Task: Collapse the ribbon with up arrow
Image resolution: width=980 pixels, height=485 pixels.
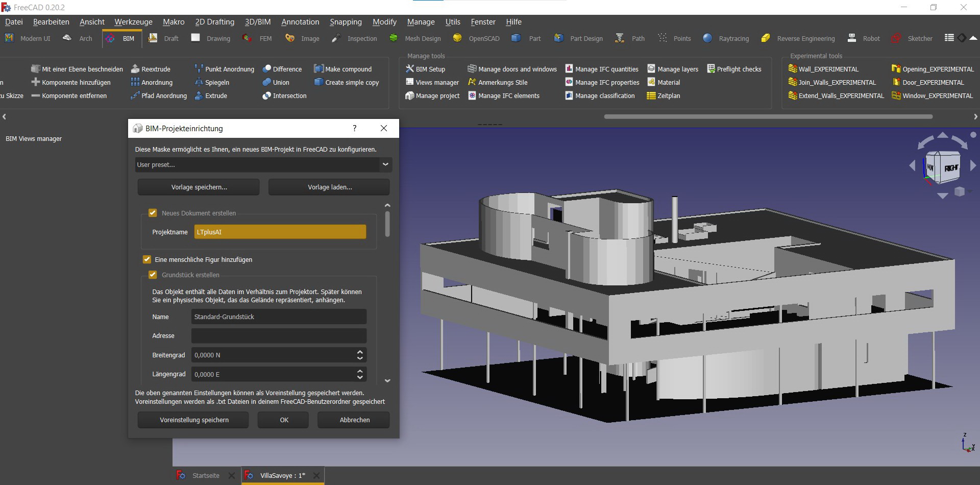Action: click(973, 38)
